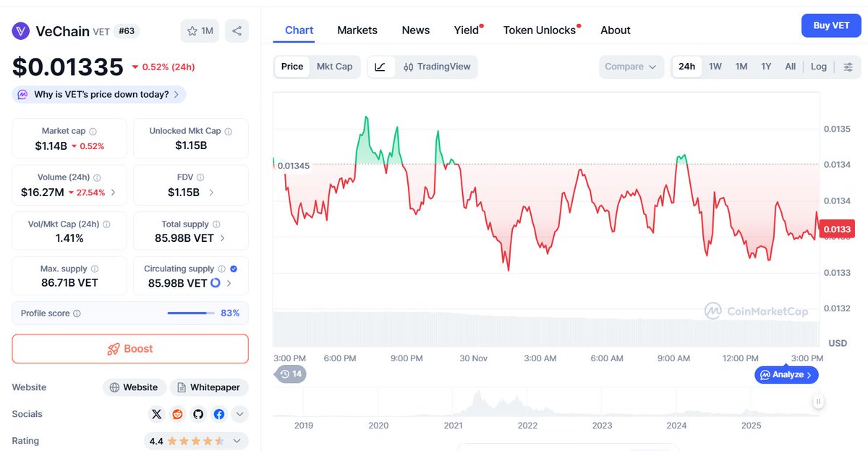Click the Market cap info icon
This screenshot has height=451, width=868.
[x=93, y=132]
